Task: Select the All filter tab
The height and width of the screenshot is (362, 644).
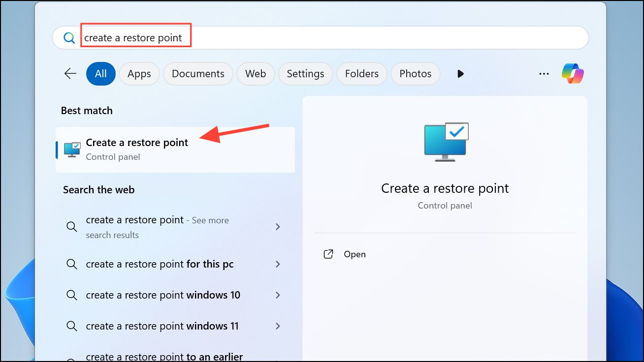Action: point(101,74)
